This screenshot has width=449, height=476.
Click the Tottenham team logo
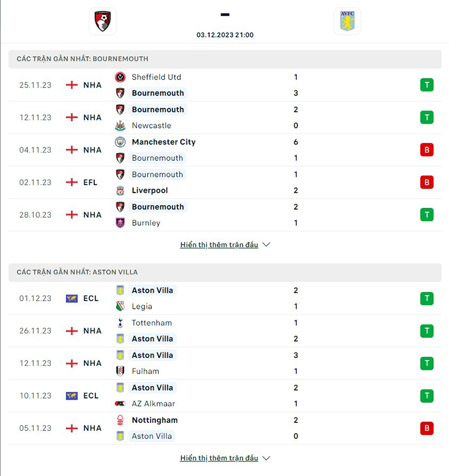(120, 323)
